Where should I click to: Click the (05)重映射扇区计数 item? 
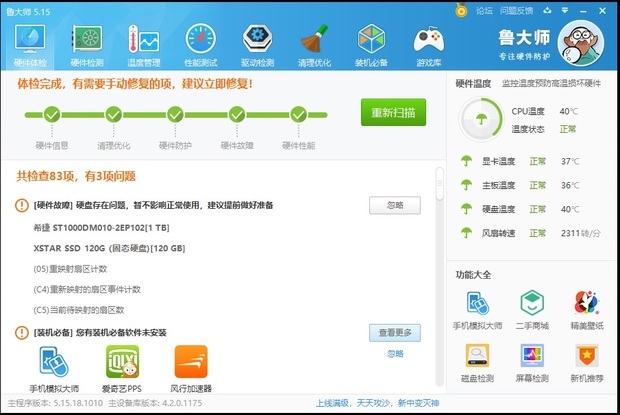pyautogui.click(x=70, y=269)
